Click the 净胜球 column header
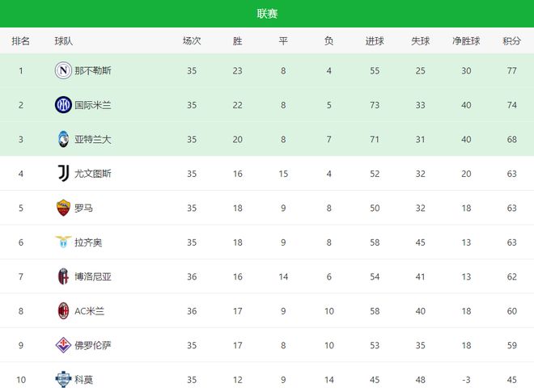 pyautogui.click(x=468, y=40)
